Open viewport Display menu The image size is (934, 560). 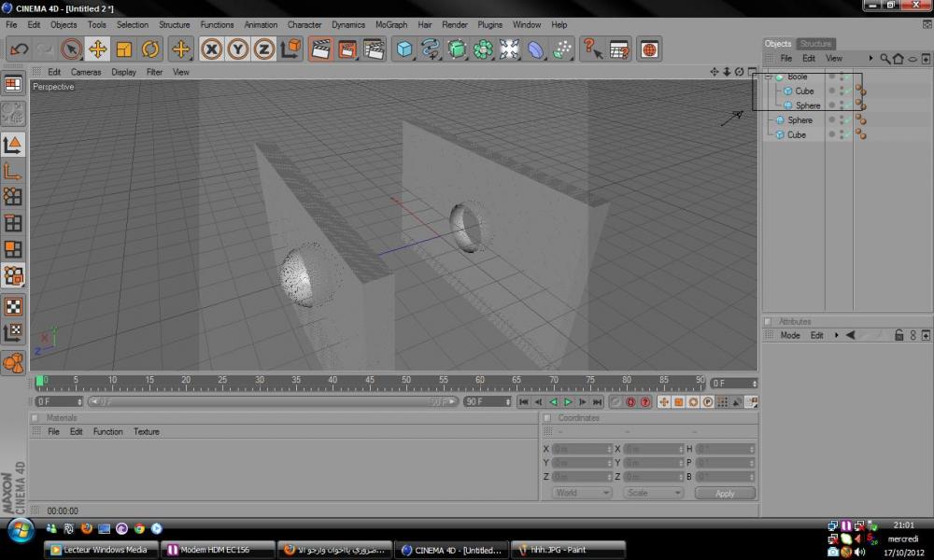124,72
